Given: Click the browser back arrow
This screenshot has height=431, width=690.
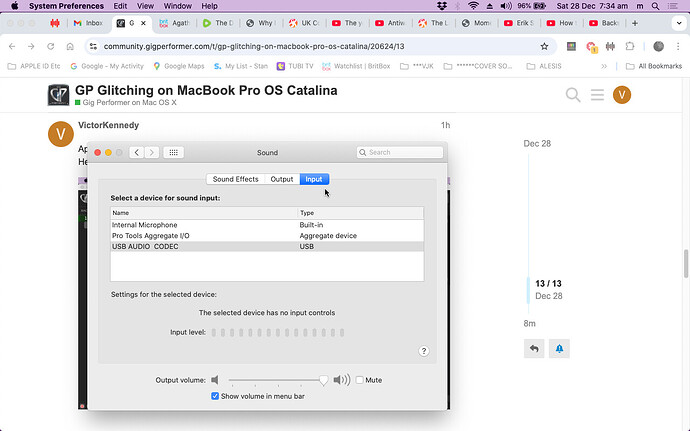Looking at the screenshot, I should tap(12, 46).
